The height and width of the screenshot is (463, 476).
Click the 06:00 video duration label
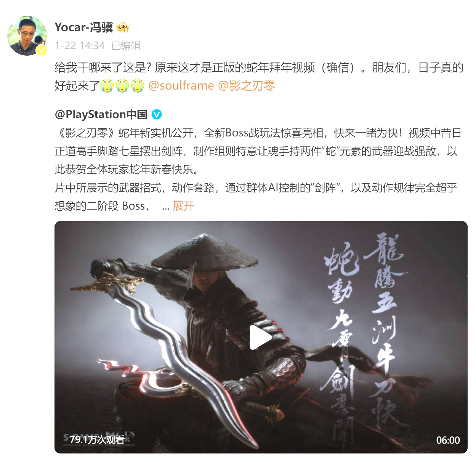coord(448,440)
